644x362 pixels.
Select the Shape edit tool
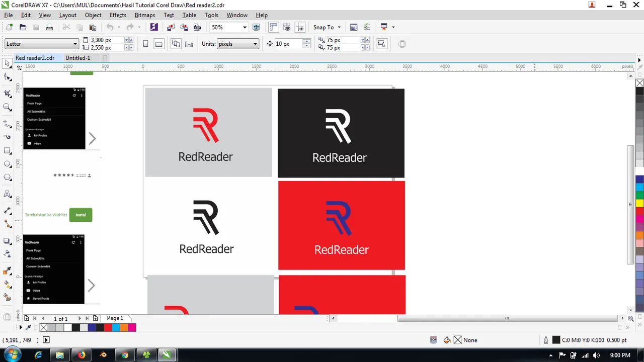(8, 77)
